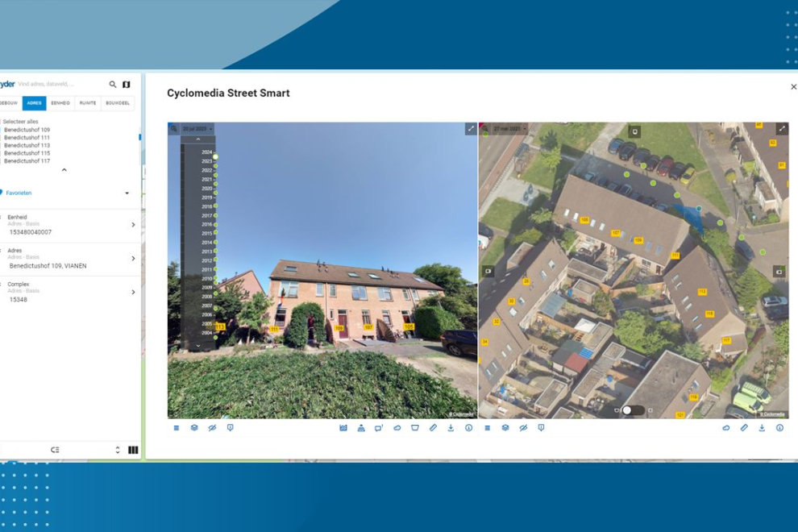The width and height of the screenshot is (798, 532).
Task: Select the ruler measure tool in the aerial toolbar
Action: [x=744, y=428]
